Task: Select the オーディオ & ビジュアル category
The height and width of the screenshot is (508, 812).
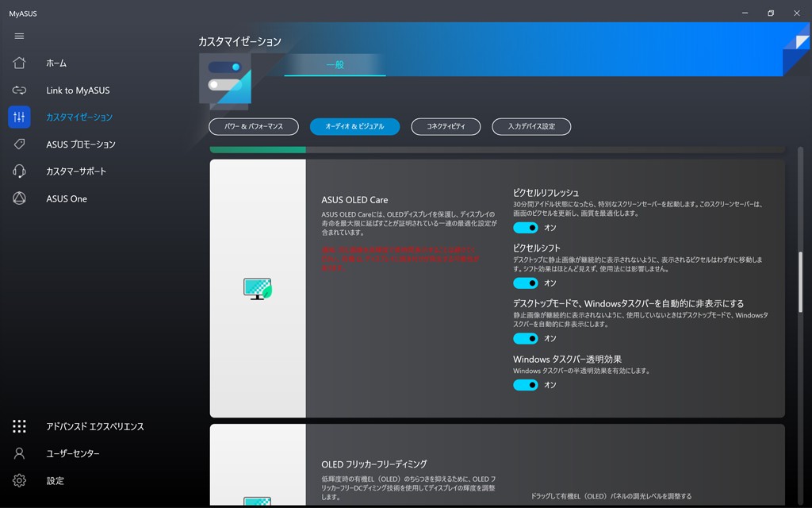Action: click(x=354, y=126)
